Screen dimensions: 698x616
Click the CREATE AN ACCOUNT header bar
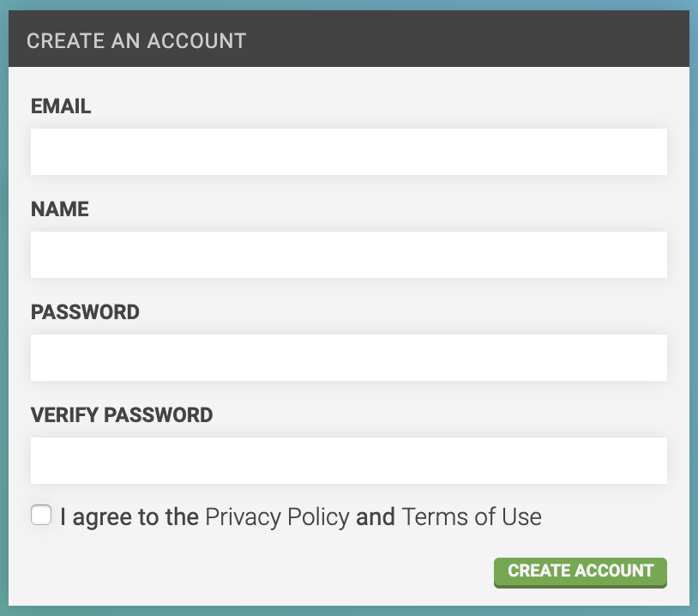[137, 40]
